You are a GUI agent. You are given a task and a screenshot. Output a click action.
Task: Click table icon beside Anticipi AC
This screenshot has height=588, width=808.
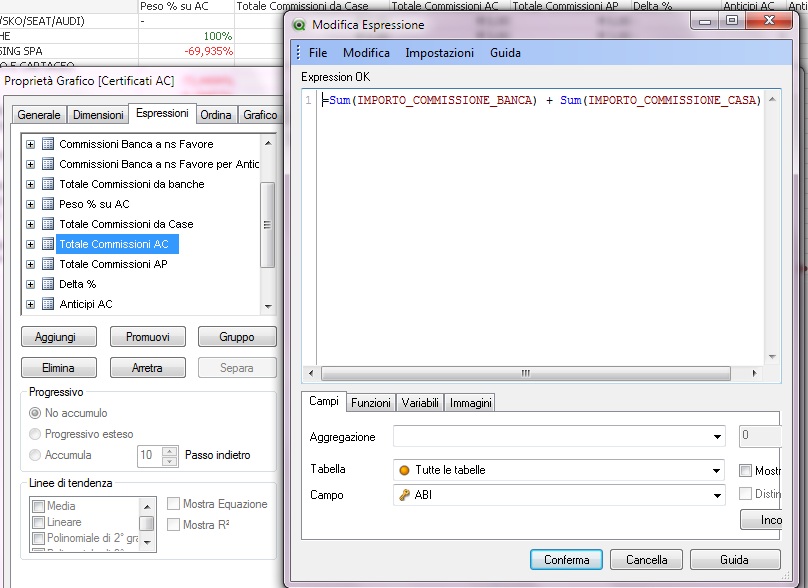(47, 304)
